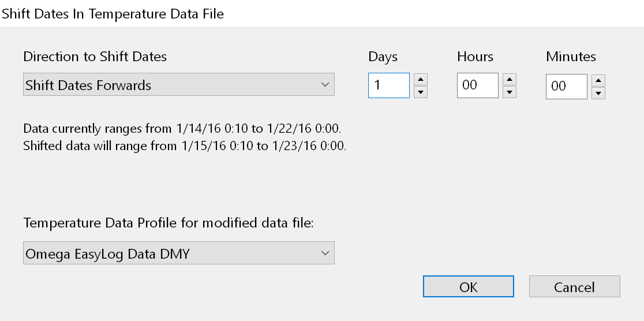Click the Hours increment up arrow

click(x=510, y=80)
